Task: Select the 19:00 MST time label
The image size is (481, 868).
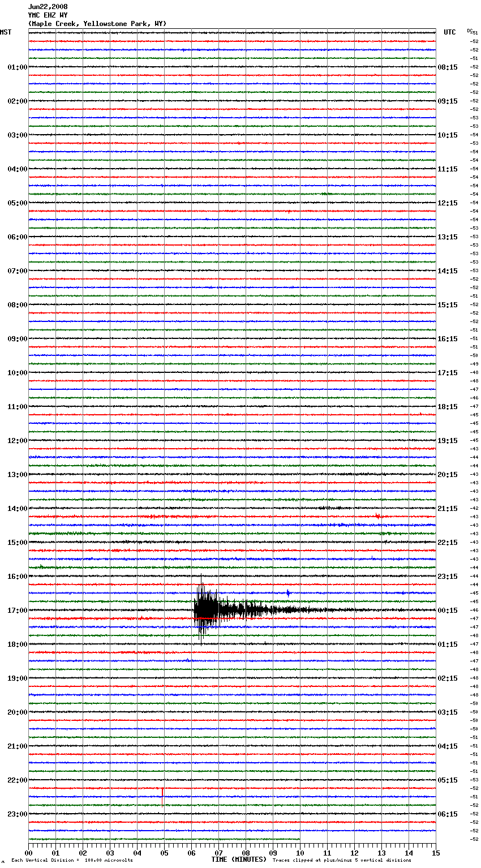Action: (x=18, y=678)
